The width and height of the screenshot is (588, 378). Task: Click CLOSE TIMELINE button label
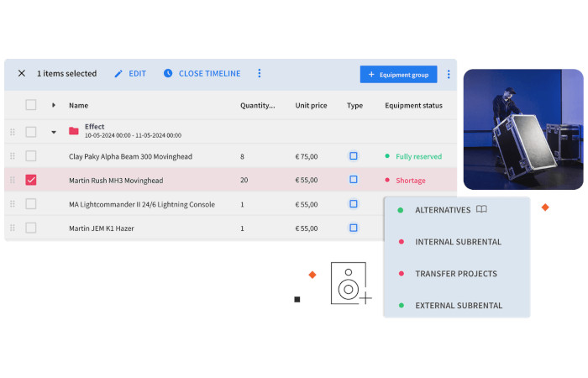(210, 74)
